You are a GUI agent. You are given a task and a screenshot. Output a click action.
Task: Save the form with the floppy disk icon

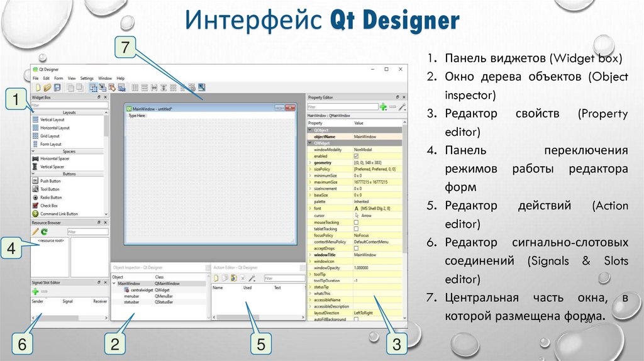[57, 87]
